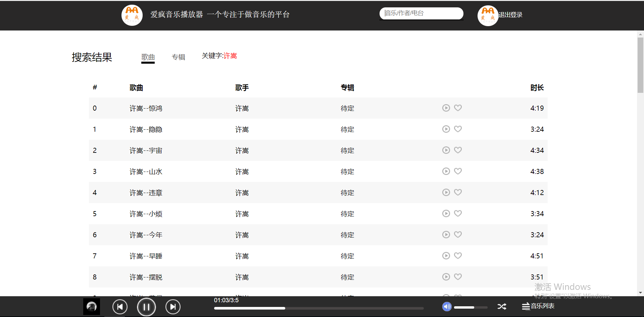Play the song 许嵩--惊鸿
644x317 pixels.
[446, 108]
